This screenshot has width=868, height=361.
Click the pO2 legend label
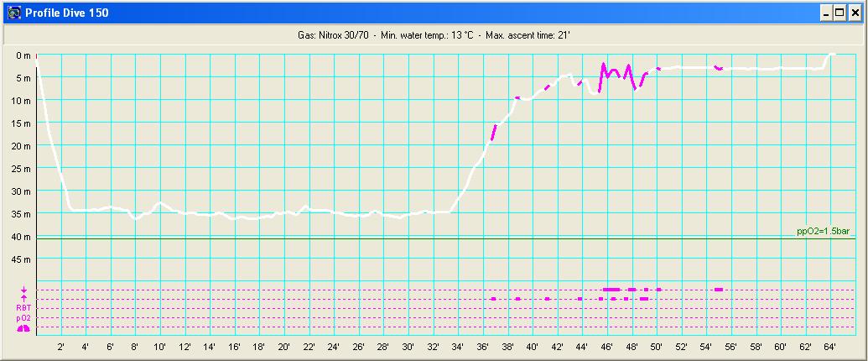pos(23,318)
